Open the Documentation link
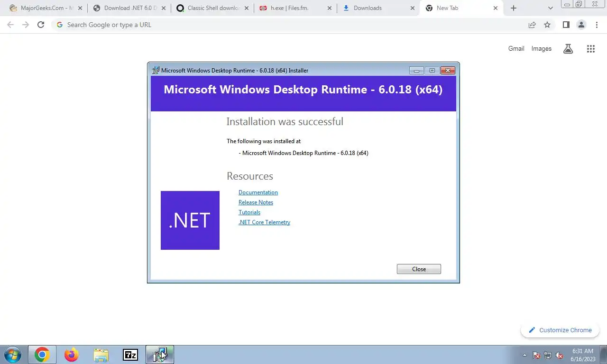This screenshot has width=607, height=364. tap(258, 192)
